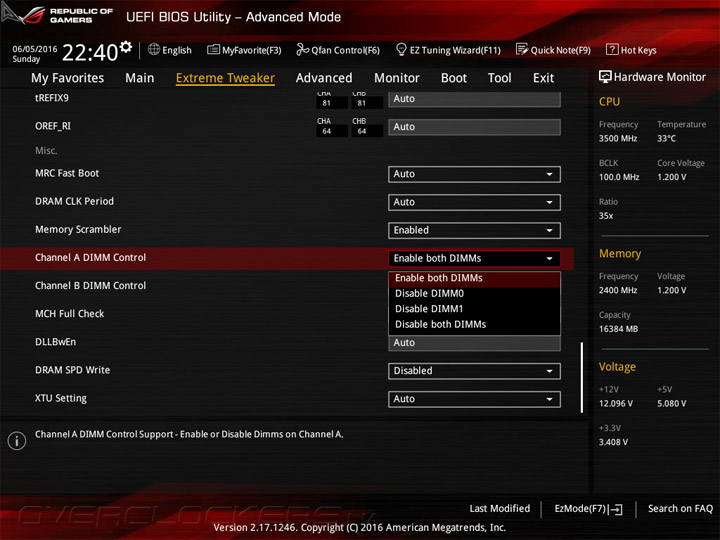Click the EzMode exit arrow icon
The image size is (720, 540).
(x=615, y=509)
